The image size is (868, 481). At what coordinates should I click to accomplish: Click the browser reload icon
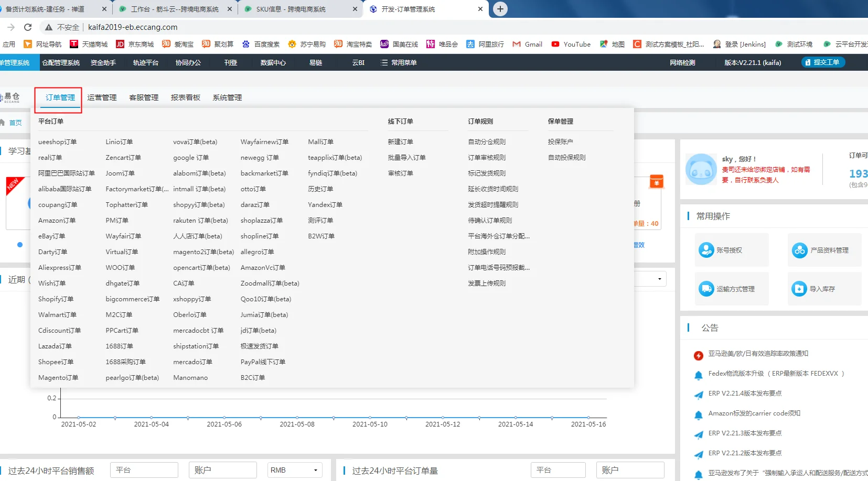tap(28, 27)
